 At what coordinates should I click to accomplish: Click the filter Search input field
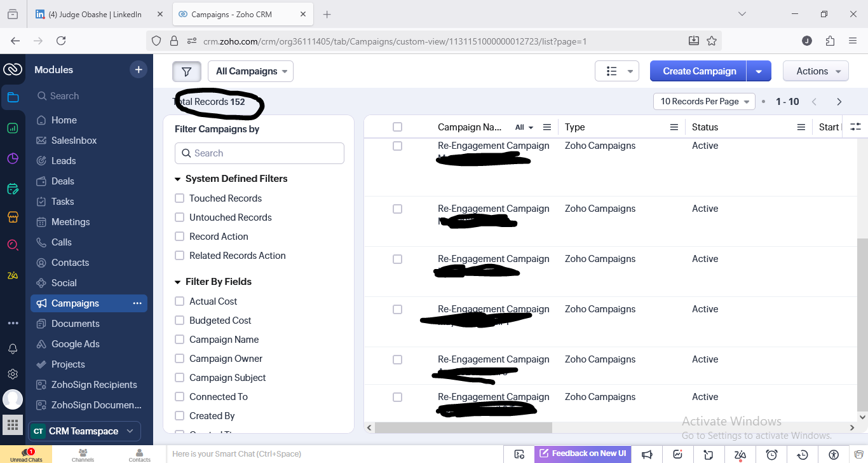pos(259,153)
